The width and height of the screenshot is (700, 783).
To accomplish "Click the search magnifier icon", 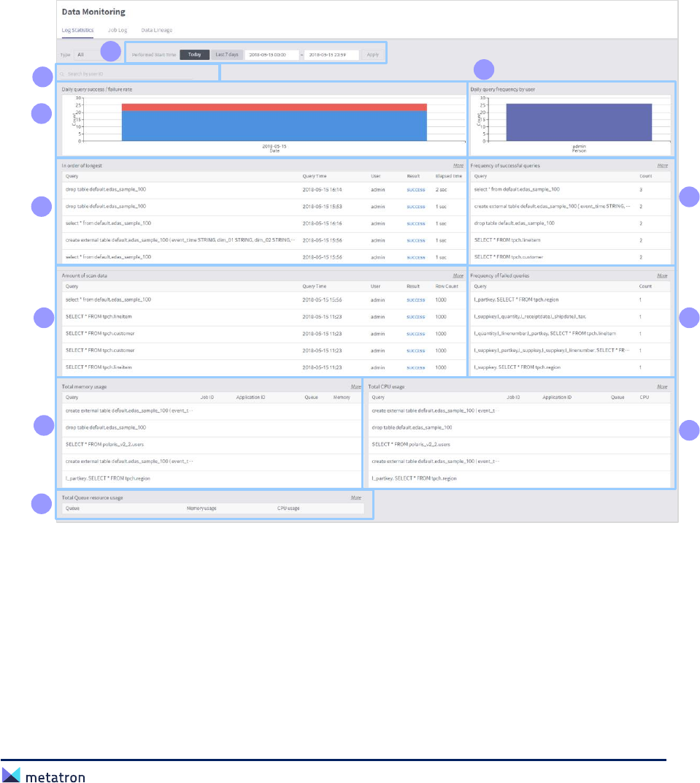I will tap(62, 74).
